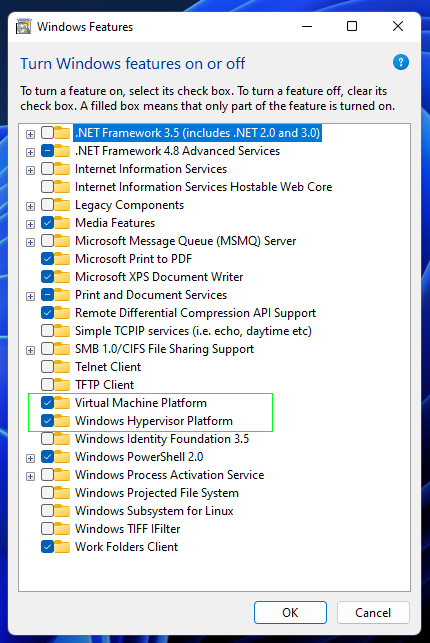Screen dimensions: 430x643
Task: Select the Windows Hypervisor Platform label
Action: (154, 421)
